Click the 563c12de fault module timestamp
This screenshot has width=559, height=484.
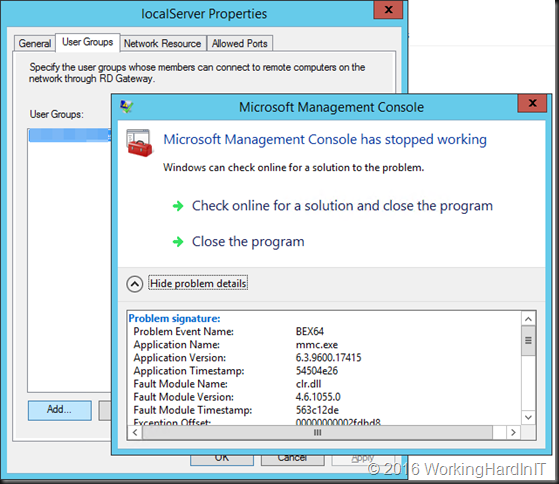tap(317, 410)
